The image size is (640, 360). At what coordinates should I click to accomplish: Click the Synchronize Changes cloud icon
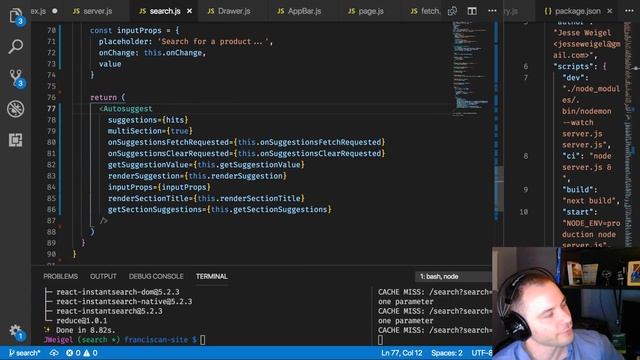tap(54, 353)
